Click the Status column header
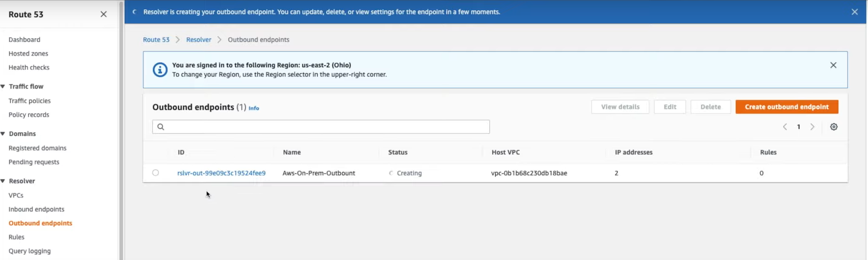Viewport: 868px width, 260px height. tap(398, 152)
